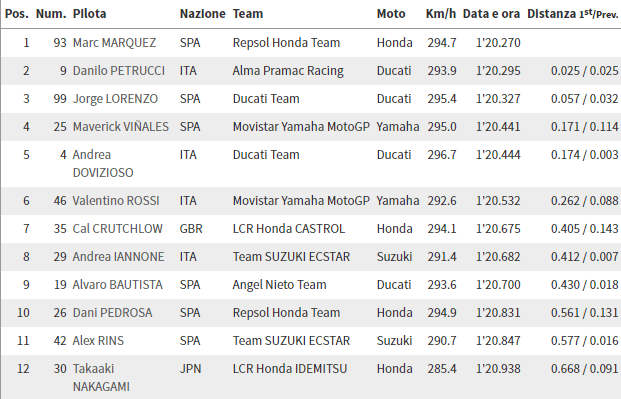Click the Pos. column header
The width and height of the screenshot is (621, 399).
click(x=17, y=14)
